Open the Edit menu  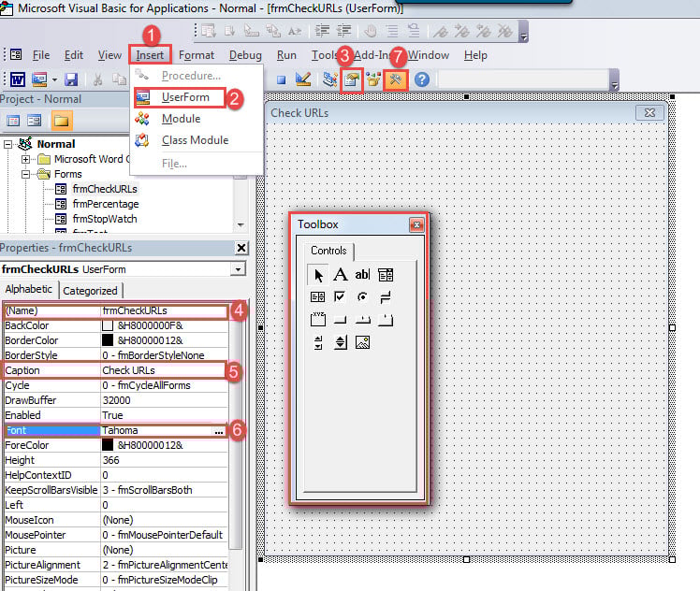pos(74,55)
